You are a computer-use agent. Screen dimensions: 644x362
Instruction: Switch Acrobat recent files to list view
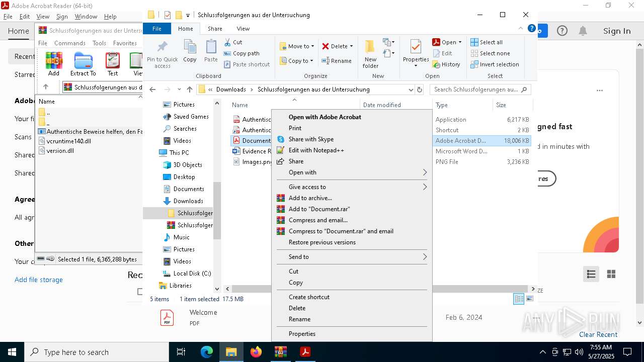pyautogui.click(x=591, y=274)
